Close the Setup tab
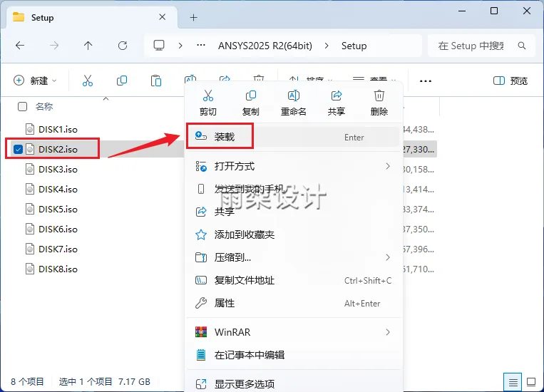The image size is (544, 392). click(x=162, y=17)
